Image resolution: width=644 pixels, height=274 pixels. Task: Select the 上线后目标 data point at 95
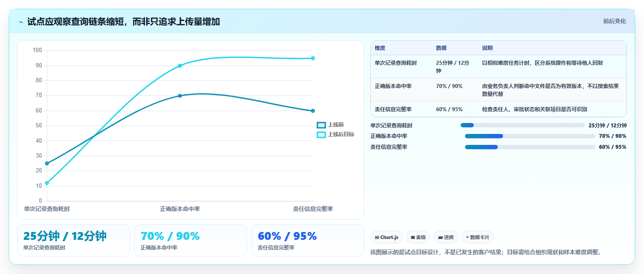click(313, 58)
